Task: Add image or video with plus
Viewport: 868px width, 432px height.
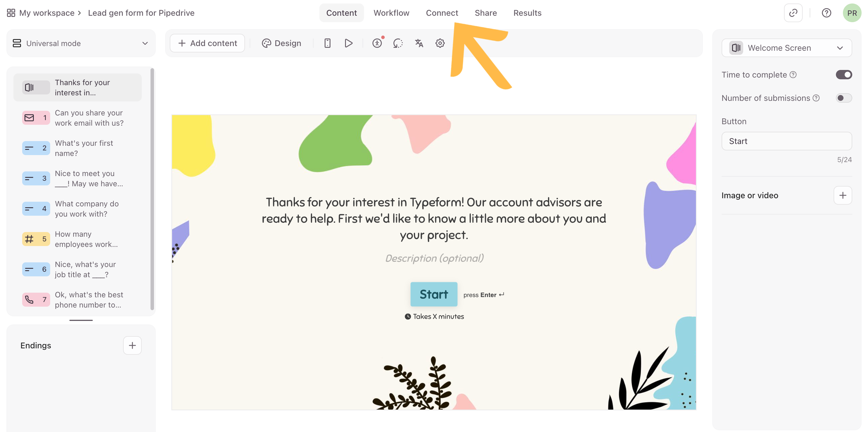Action: click(x=842, y=195)
